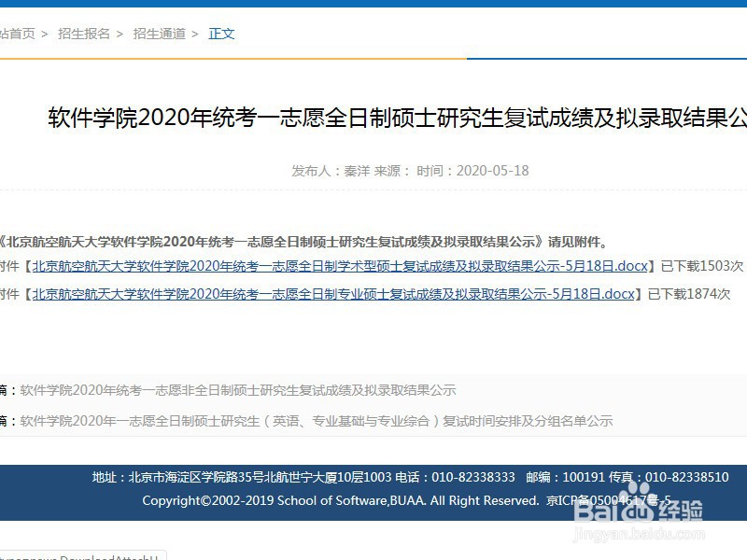Viewport: 747px width, 560px height.
Task: Click the date 时间：2020-05-18
Action: coord(472,171)
